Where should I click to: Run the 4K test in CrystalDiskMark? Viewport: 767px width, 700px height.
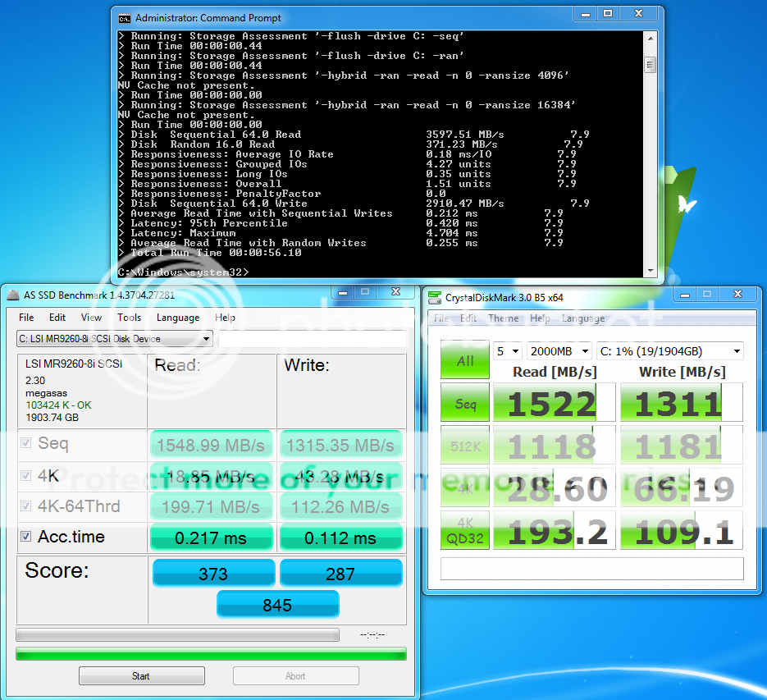pyautogui.click(x=464, y=487)
